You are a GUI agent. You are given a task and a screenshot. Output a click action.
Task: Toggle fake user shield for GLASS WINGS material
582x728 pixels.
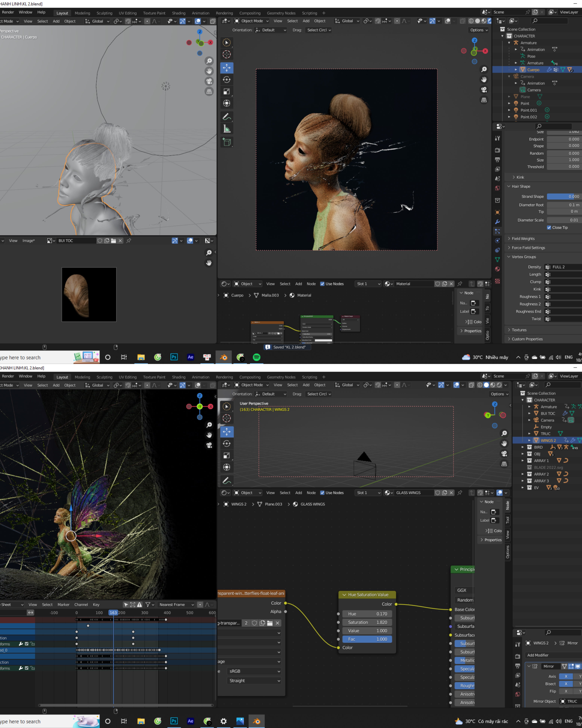438,493
